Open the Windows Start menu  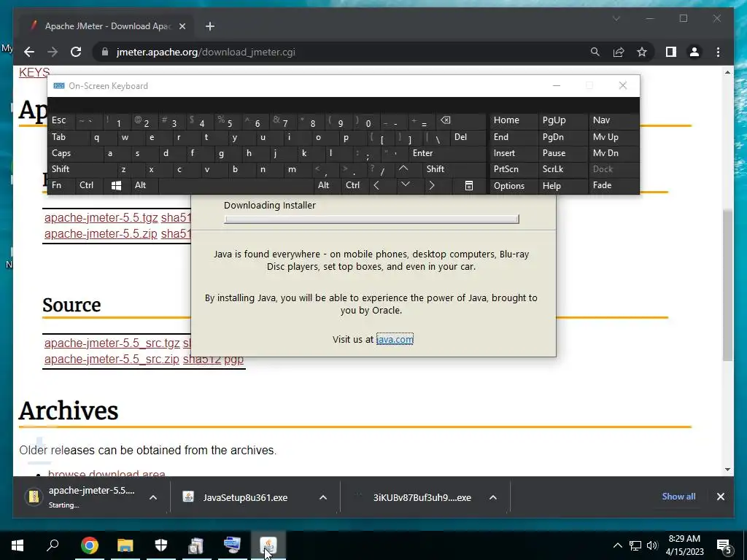(18, 545)
